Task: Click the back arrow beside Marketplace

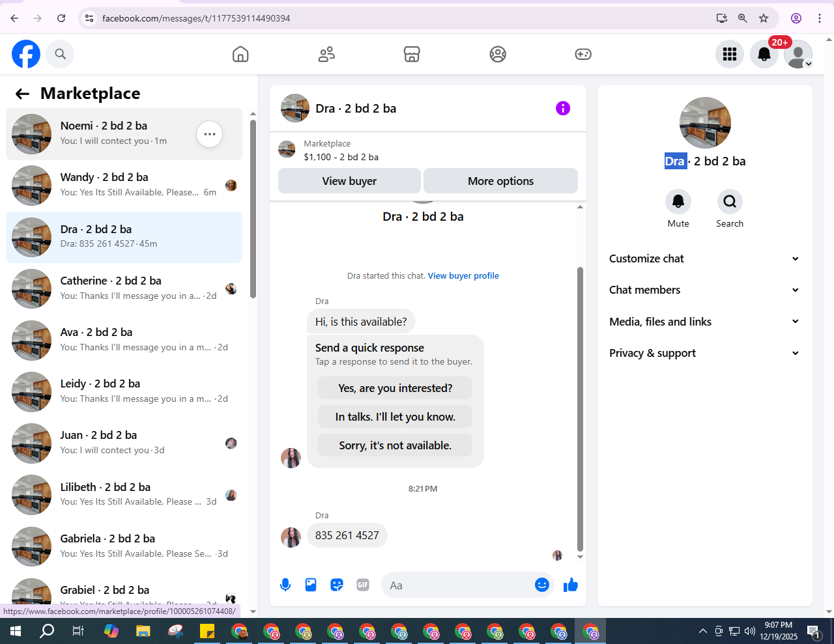Action: click(x=23, y=94)
